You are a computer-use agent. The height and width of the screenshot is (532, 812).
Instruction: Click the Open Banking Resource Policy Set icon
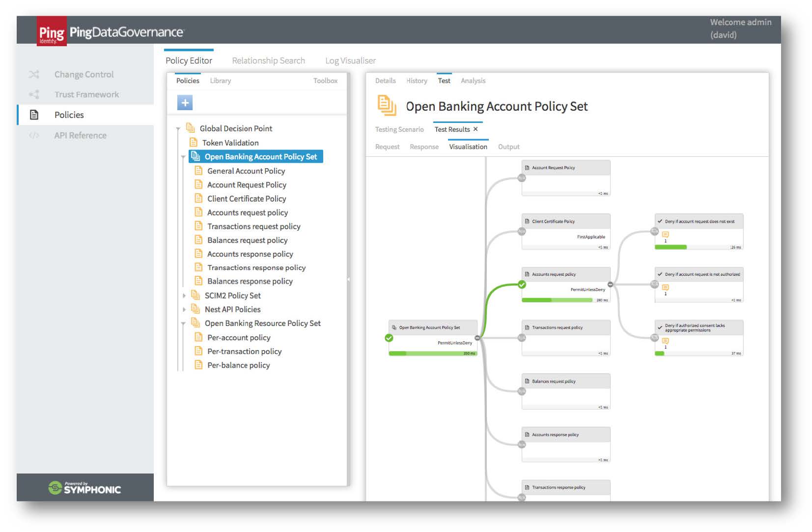click(196, 323)
